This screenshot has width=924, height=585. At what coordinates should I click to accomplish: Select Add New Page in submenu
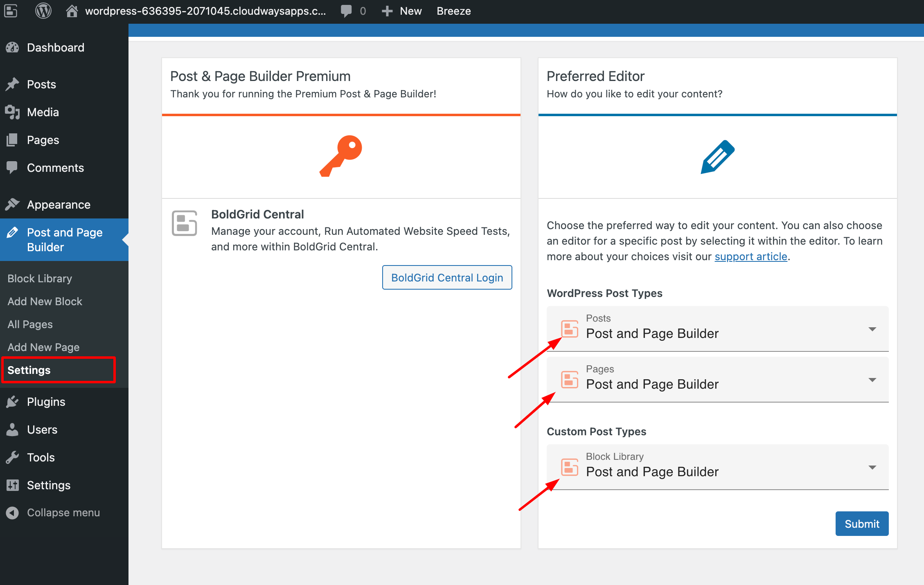click(x=43, y=347)
